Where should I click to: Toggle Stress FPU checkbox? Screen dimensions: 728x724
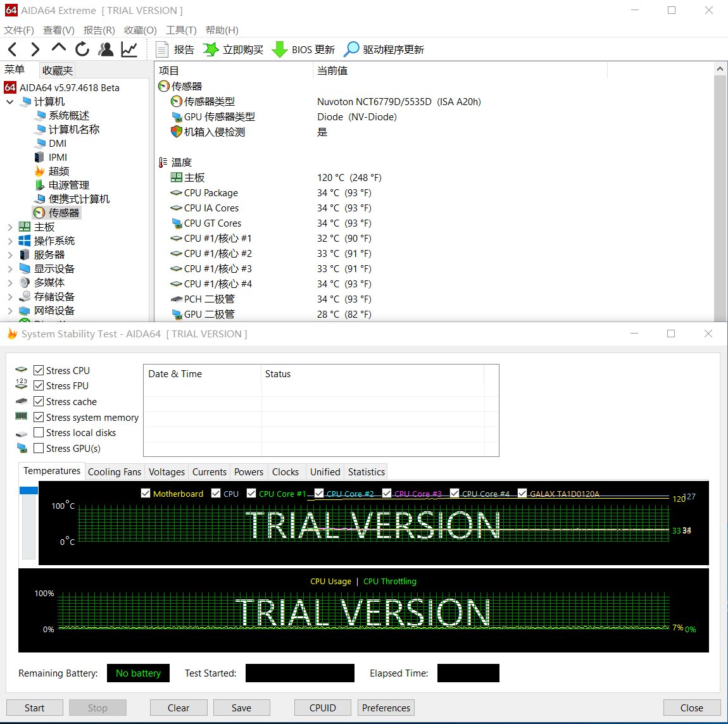click(39, 385)
